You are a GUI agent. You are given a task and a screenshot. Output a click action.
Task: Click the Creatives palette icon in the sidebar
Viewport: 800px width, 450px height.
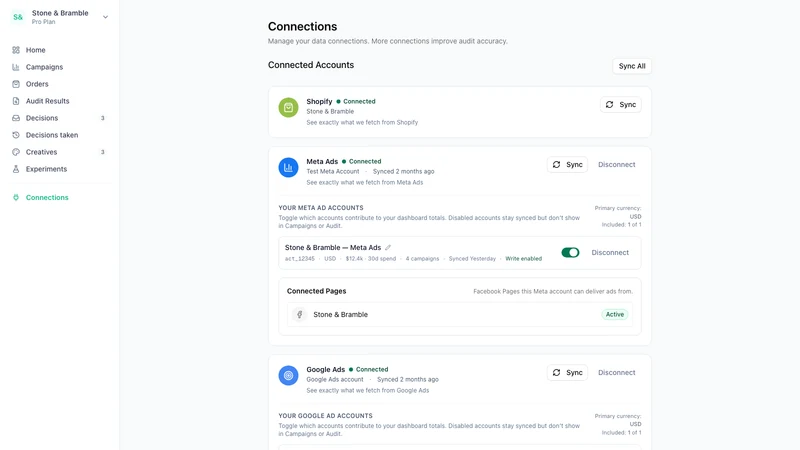pos(16,152)
